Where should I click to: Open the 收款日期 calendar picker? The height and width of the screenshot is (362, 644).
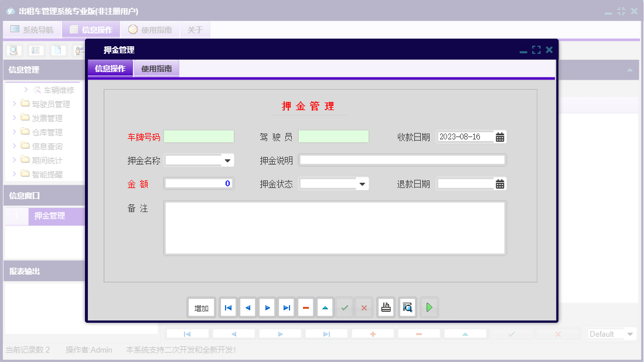tap(501, 136)
